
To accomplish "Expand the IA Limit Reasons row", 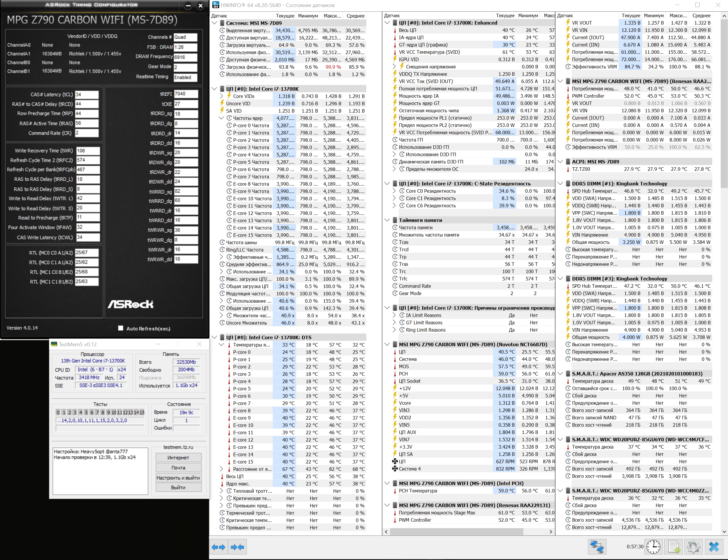I will click(x=394, y=315).
